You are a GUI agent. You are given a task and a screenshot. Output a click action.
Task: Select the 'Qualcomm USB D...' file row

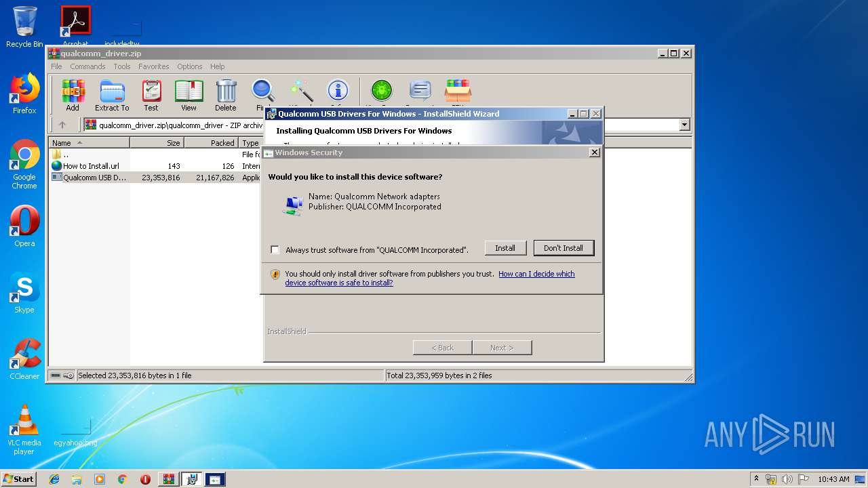tap(156, 178)
